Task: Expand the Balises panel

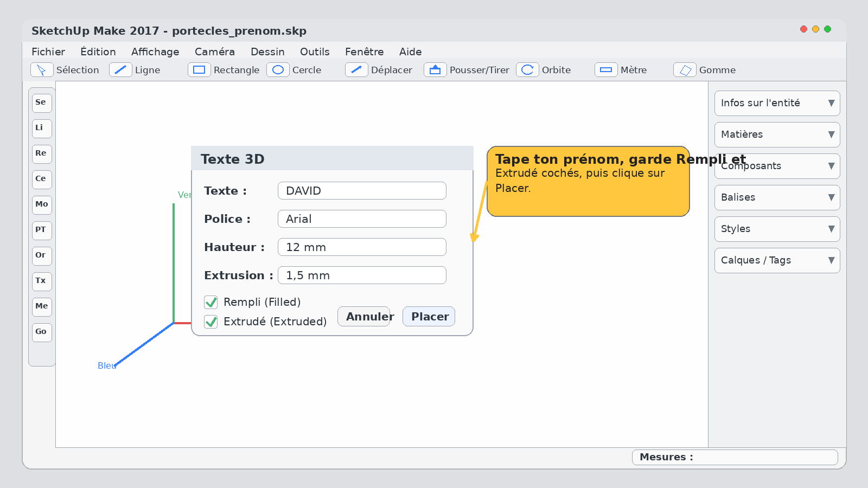Action: pos(777,197)
